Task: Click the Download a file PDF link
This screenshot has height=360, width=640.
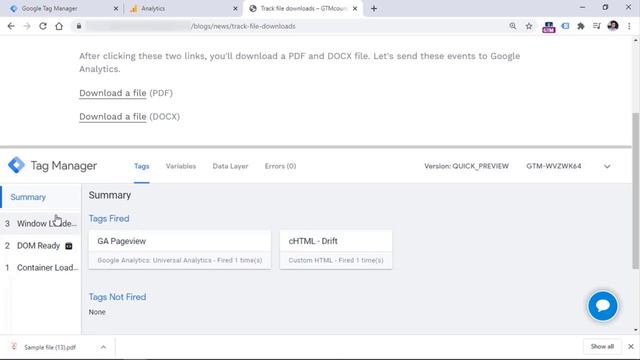Action: click(x=113, y=93)
